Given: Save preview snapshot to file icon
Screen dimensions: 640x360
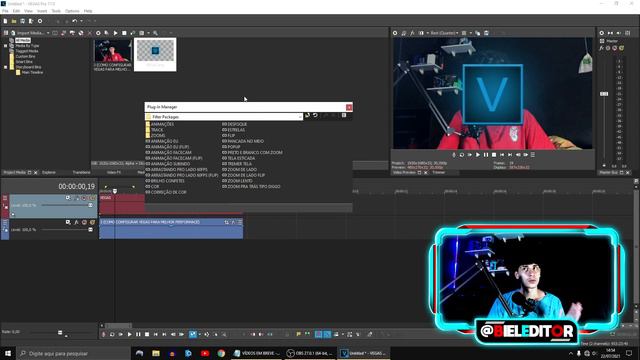Looking at the screenshot, I should tap(487, 33).
